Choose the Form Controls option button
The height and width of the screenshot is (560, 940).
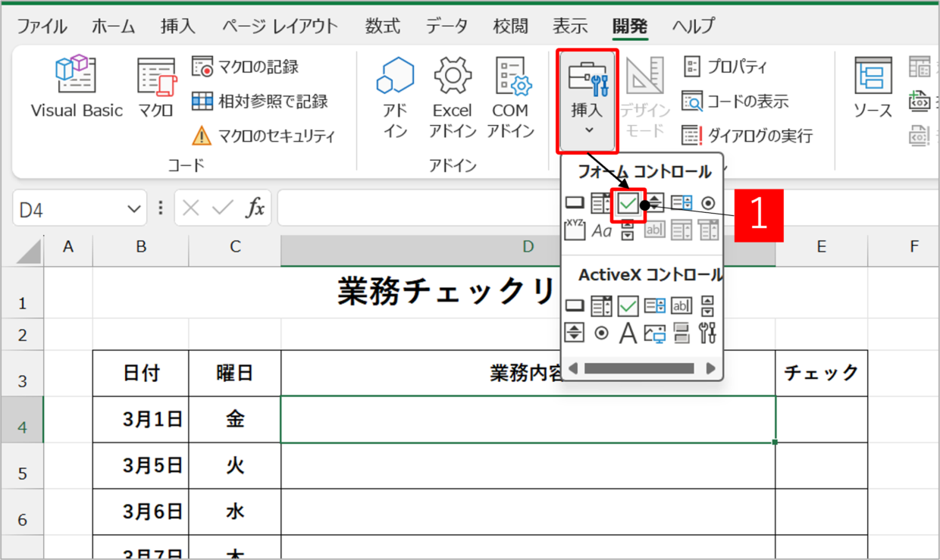tap(708, 203)
